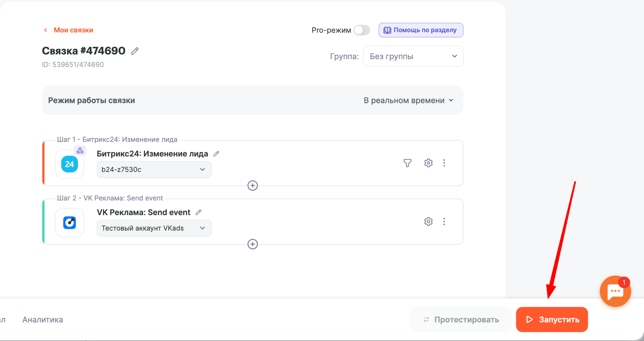
Task: Rename Битрикс24: Изменение лида with pencil icon
Action: pos(216,154)
